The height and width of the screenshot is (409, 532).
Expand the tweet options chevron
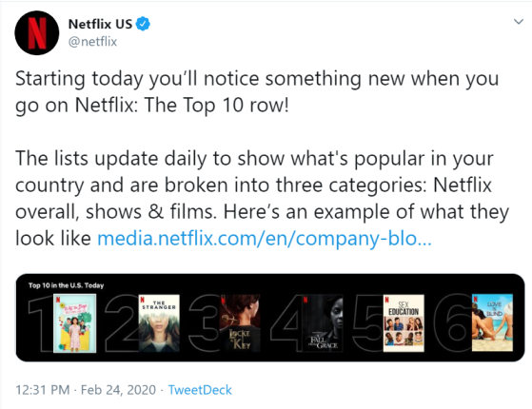[x=519, y=22]
